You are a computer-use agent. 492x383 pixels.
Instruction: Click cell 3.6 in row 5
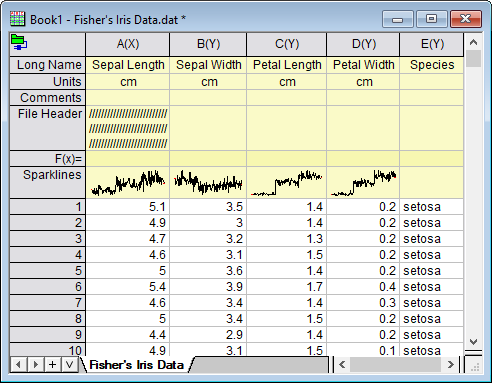click(208, 271)
